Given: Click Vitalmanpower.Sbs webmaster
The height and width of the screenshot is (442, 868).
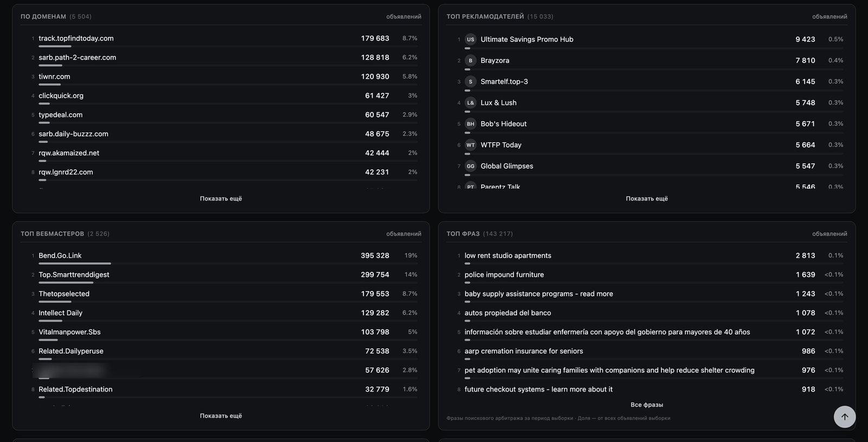Looking at the screenshot, I should (69, 332).
